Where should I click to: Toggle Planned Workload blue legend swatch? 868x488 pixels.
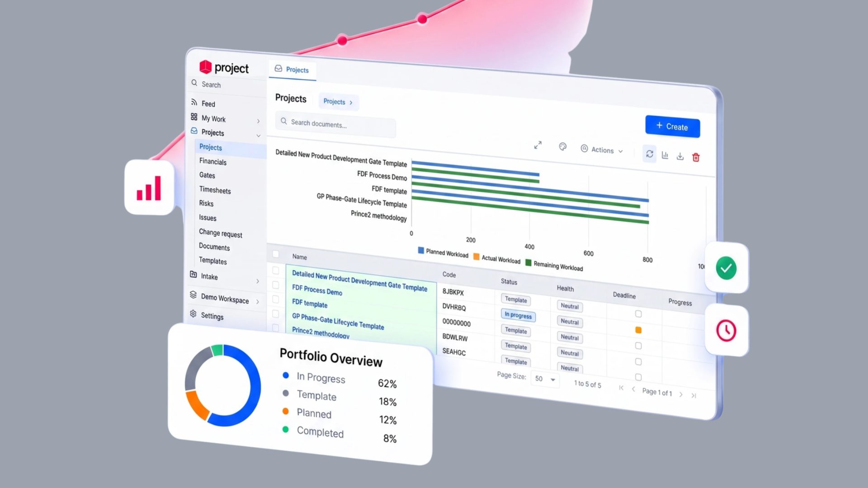tap(421, 250)
